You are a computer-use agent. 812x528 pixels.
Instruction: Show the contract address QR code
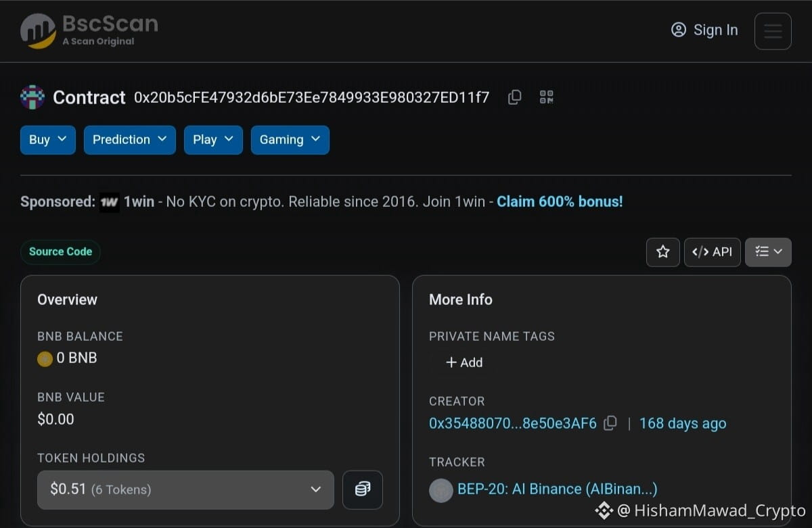pos(547,97)
